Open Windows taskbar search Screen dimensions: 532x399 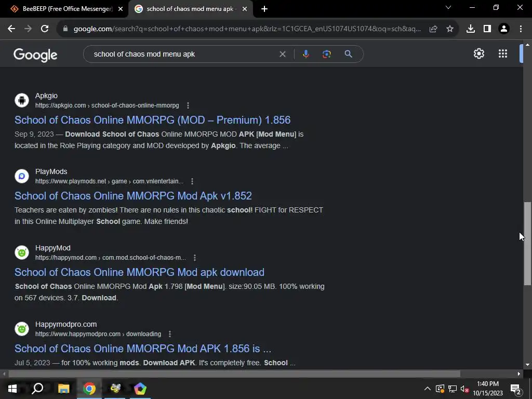[x=37, y=389]
